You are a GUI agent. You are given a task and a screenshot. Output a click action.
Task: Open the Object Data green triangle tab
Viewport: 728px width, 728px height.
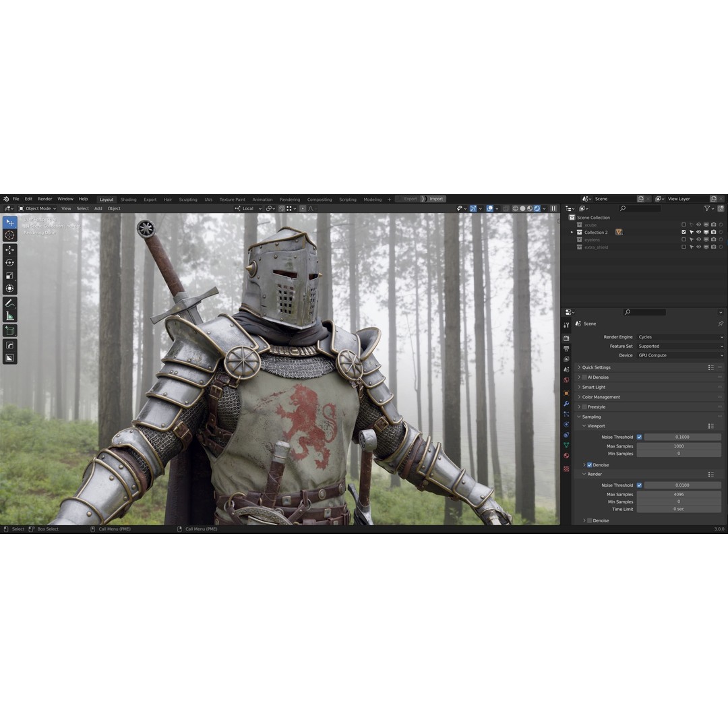566,446
